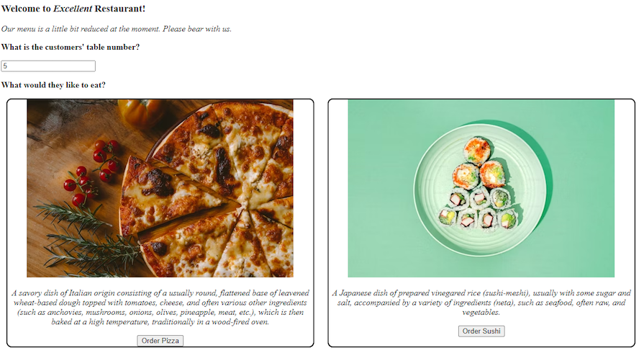Click the Order Pizza button
644x348 pixels.
[160, 341]
